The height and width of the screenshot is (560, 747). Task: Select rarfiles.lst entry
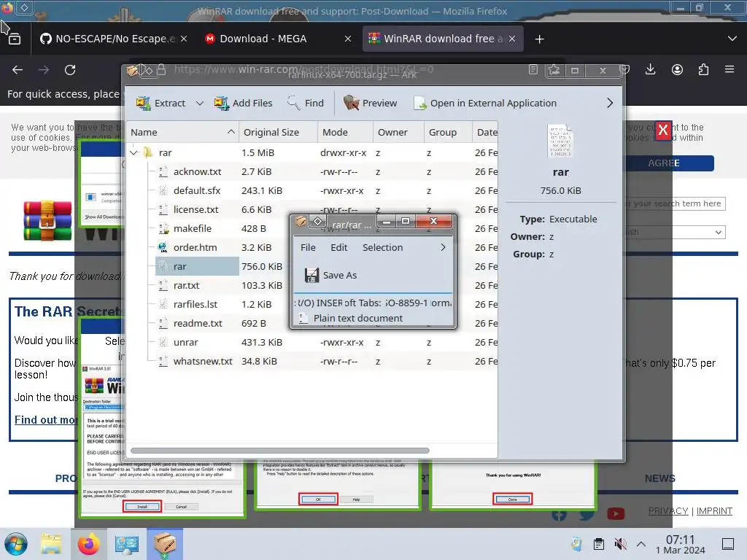196,304
